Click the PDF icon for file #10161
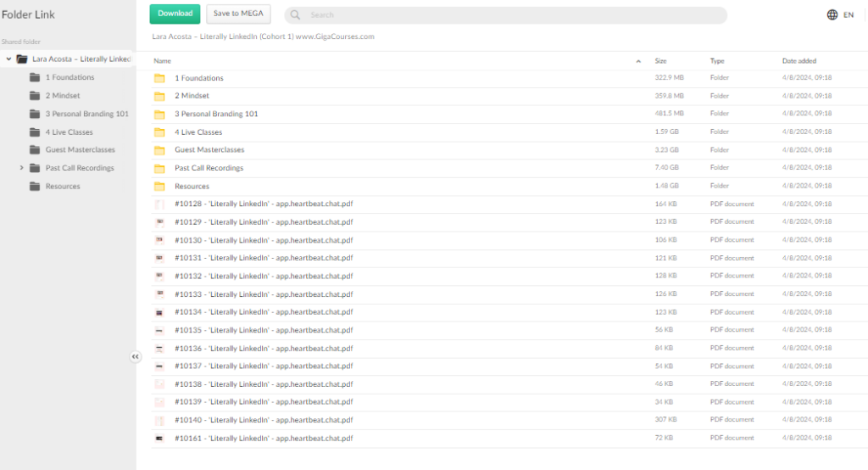The height and width of the screenshot is (470, 868). (159, 439)
